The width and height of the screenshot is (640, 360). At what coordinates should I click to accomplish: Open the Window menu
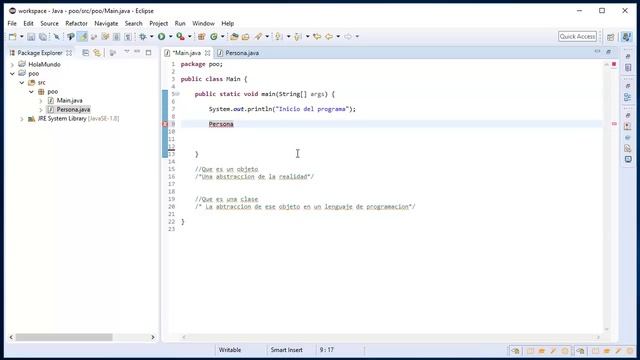203,23
